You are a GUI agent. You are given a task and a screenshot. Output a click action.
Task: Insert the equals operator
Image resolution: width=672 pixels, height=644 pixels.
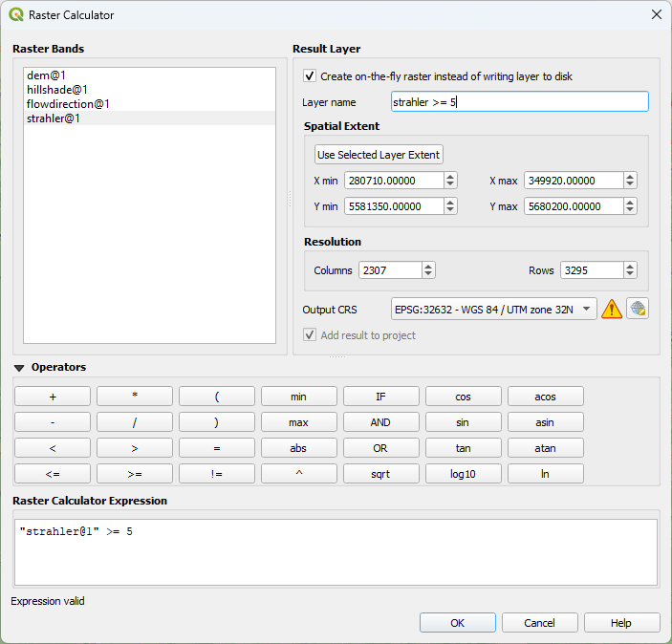(217, 448)
